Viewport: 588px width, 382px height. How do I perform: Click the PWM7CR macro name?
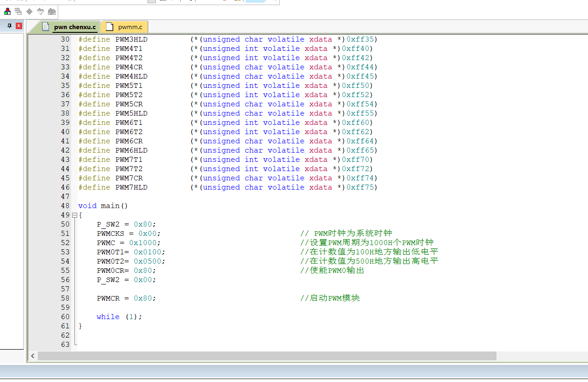[x=129, y=178]
